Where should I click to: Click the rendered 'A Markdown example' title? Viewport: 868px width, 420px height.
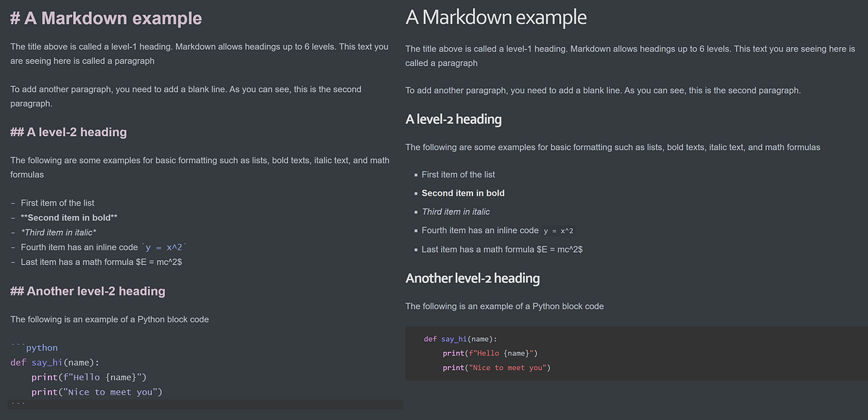point(495,17)
